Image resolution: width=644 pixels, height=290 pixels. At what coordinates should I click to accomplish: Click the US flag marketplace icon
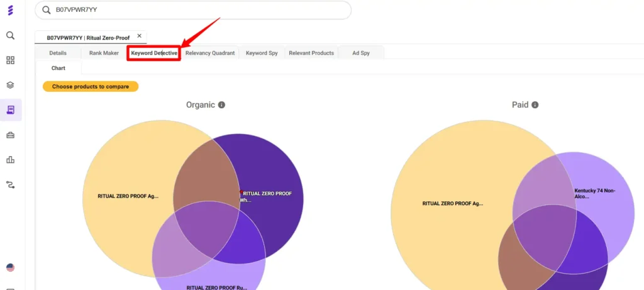point(11,268)
